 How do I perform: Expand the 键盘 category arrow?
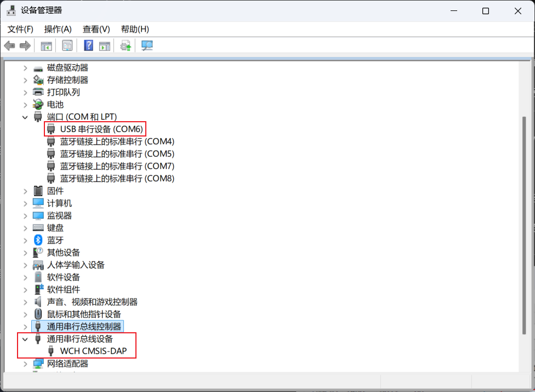coord(25,228)
